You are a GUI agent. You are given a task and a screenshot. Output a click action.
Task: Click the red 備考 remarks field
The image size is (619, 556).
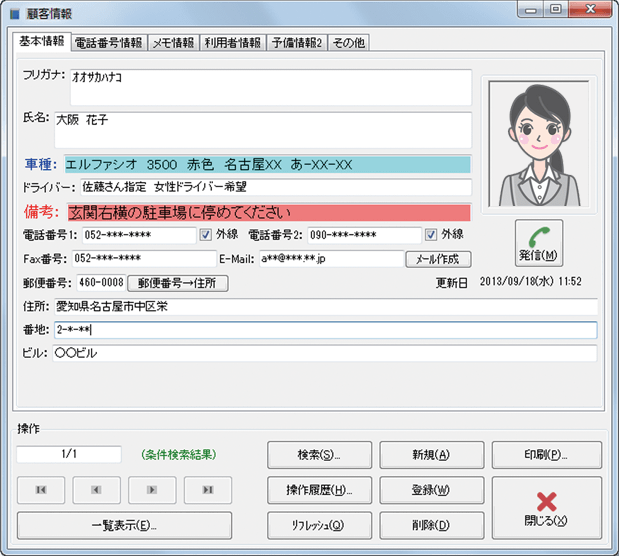267,213
